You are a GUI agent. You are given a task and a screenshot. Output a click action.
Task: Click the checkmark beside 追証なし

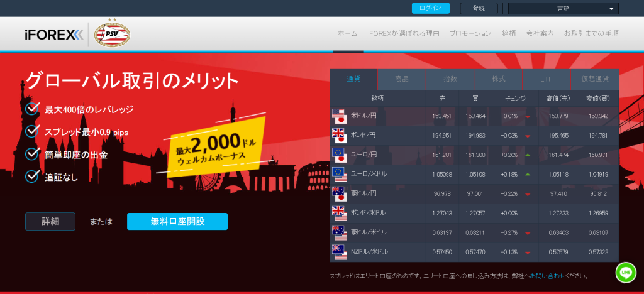(x=33, y=177)
